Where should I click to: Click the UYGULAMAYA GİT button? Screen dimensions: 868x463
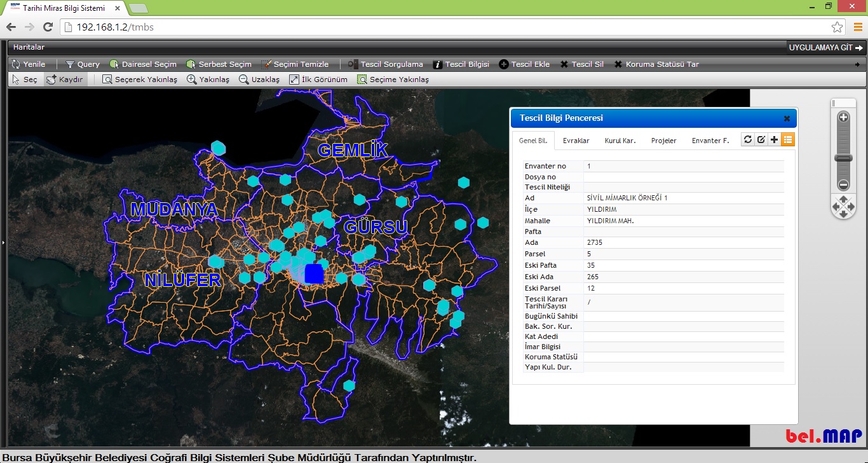pyautogui.click(x=825, y=48)
